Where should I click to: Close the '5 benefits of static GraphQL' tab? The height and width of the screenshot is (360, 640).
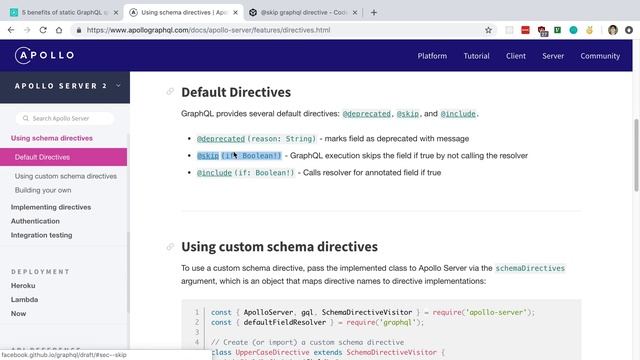(x=116, y=13)
